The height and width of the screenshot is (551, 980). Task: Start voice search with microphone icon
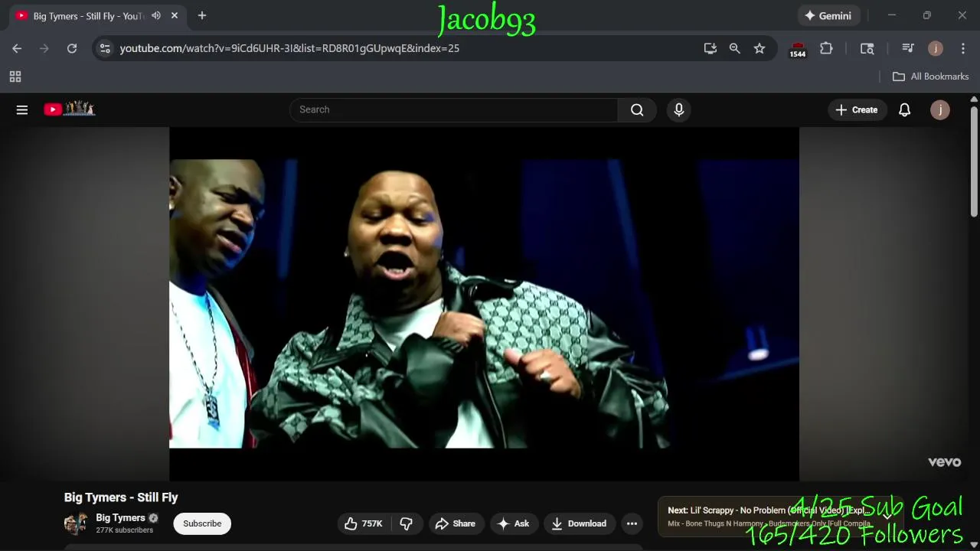(678, 109)
